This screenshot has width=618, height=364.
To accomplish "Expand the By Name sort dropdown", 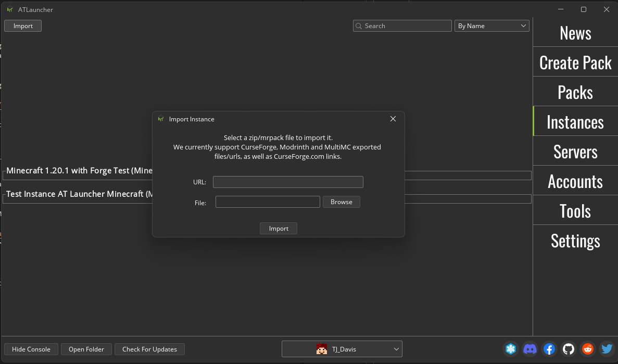I will coord(491,26).
